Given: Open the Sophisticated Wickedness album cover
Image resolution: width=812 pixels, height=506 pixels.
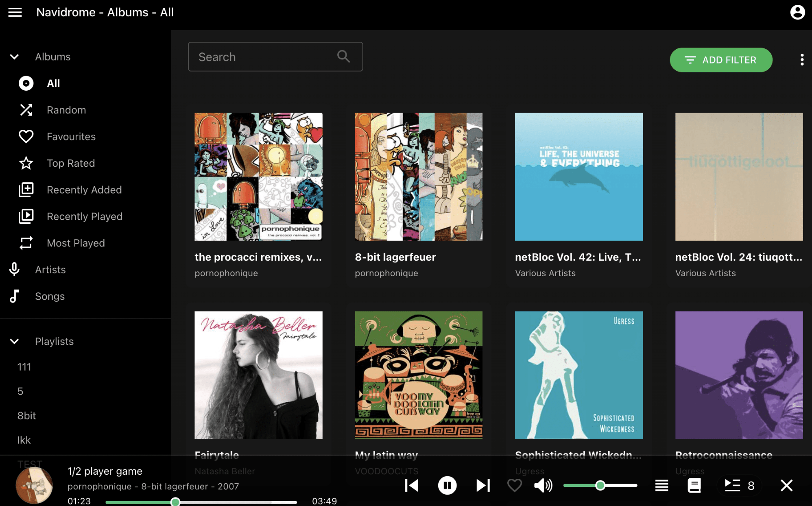Looking at the screenshot, I should click(x=579, y=375).
